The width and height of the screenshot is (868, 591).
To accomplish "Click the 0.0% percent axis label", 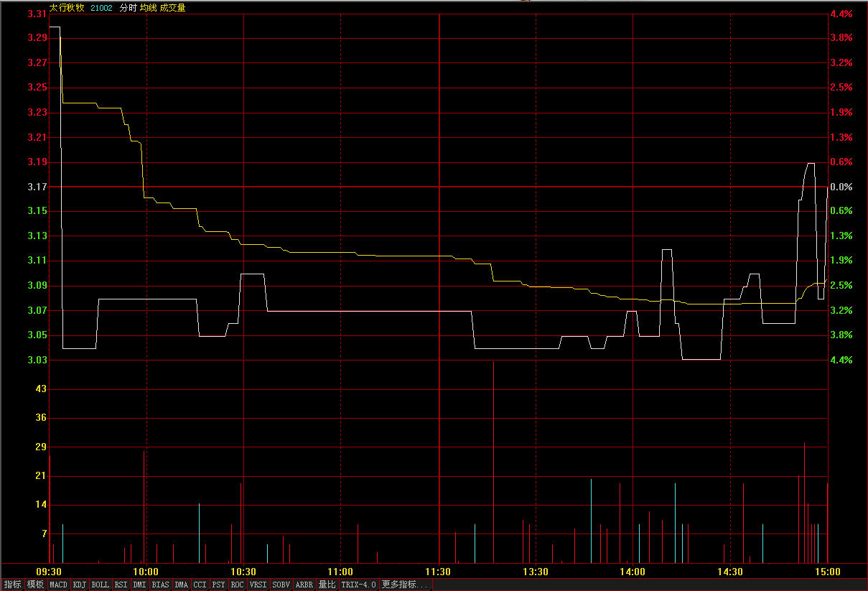I will [x=841, y=187].
